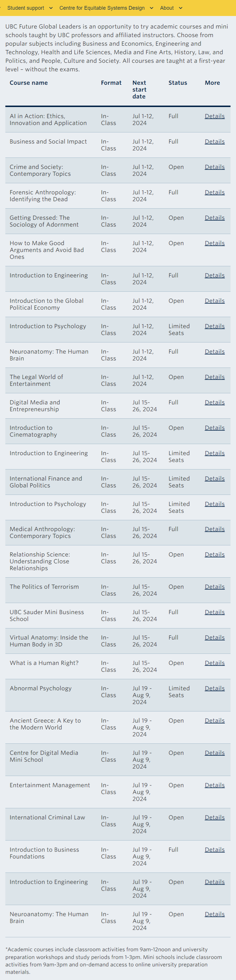Open Details for Neuroanatomy Jul 1-12 course
Image resolution: width=236 pixels, height=980 pixels.
tap(215, 352)
